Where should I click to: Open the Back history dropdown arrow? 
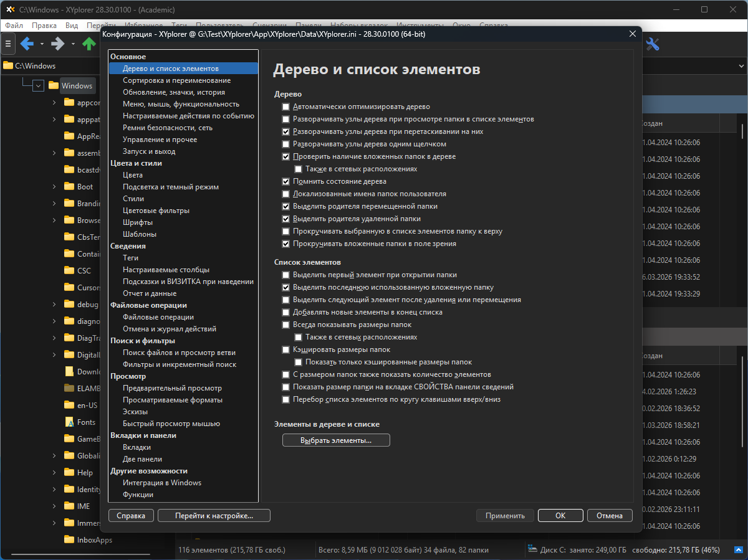click(x=42, y=44)
